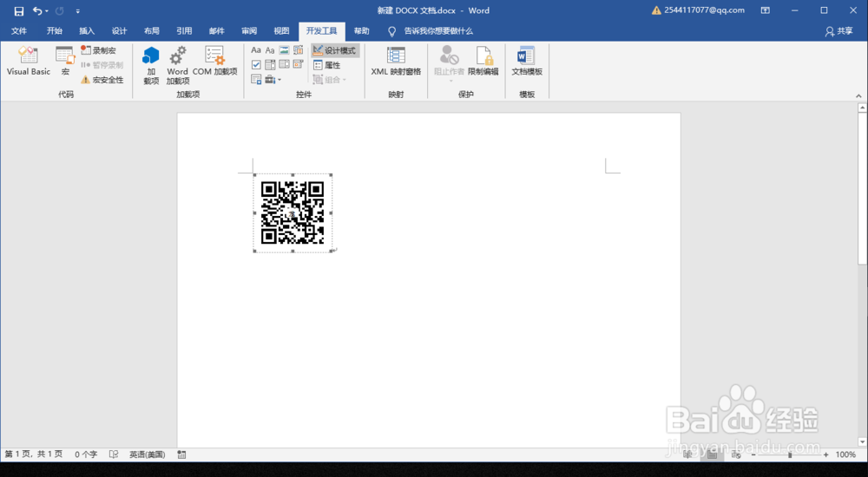Toggle Design Mode (设计模式)

pyautogui.click(x=335, y=50)
